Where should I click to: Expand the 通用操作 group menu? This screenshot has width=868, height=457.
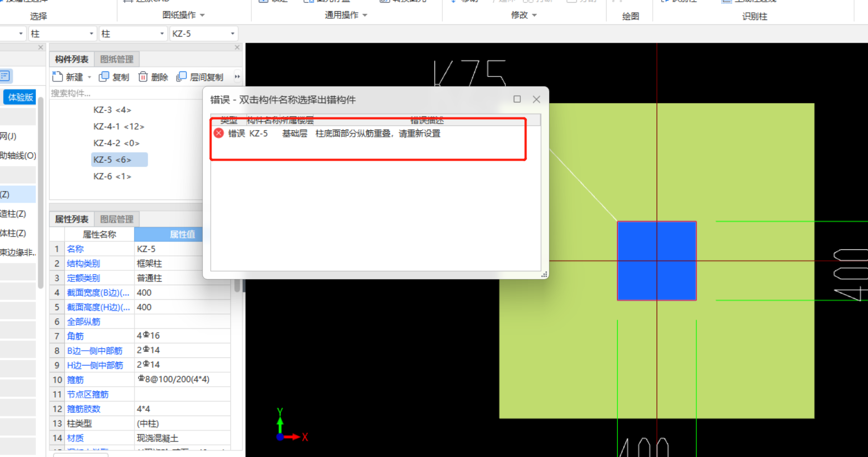[346, 15]
